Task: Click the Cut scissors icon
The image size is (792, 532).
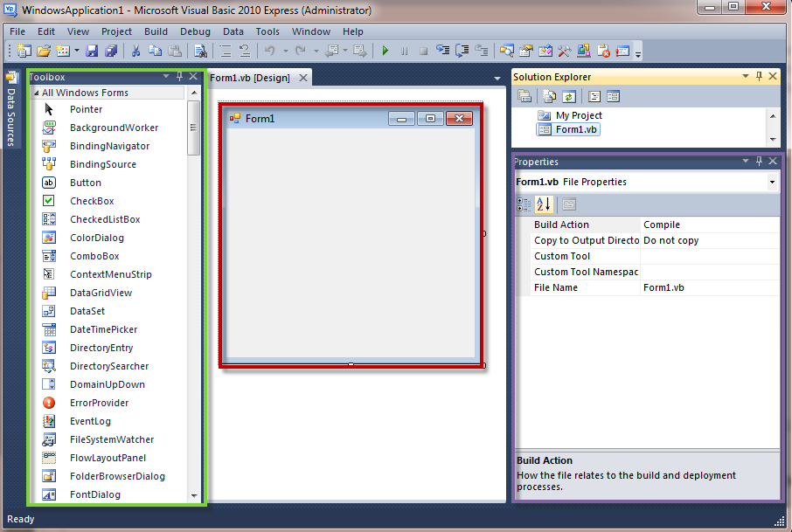Action: [x=135, y=51]
